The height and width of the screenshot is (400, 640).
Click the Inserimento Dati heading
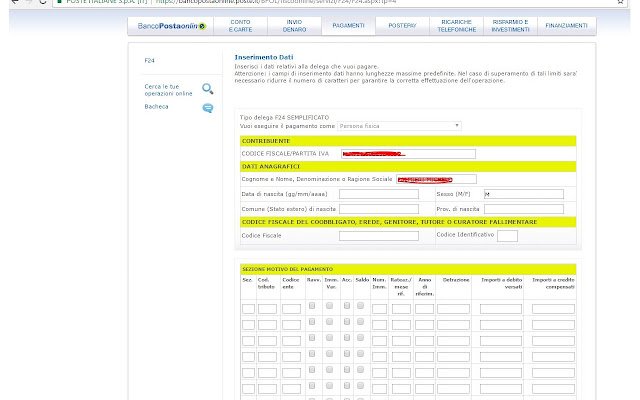point(264,57)
